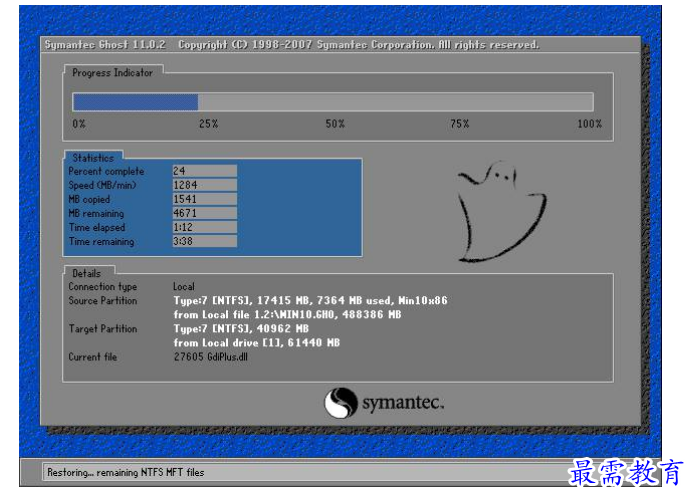Click the 'Speed (MB/min)' label
The width and height of the screenshot is (692, 504).
pos(102,185)
